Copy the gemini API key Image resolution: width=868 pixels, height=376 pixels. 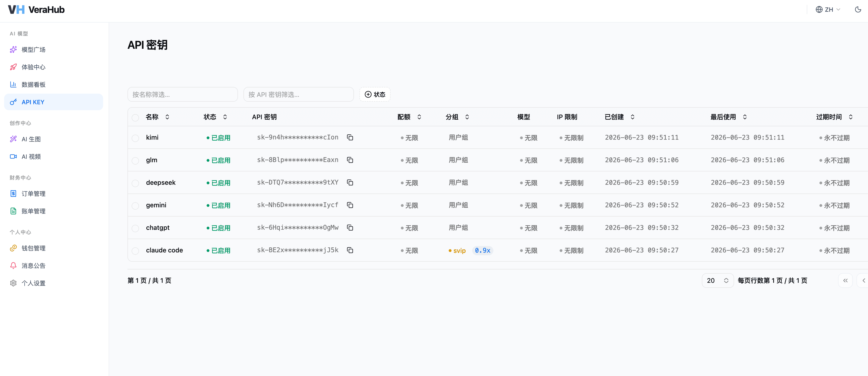pyautogui.click(x=350, y=205)
